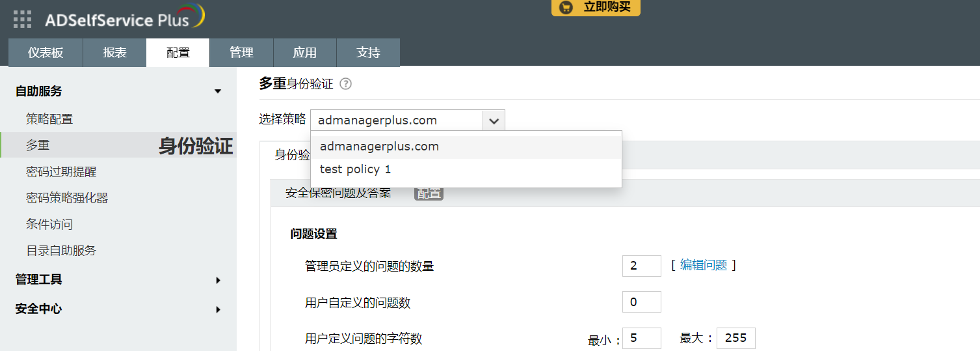Switch to the 仪表板 tab
Viewport: 980px width, 351px height.
click(46, 53)
